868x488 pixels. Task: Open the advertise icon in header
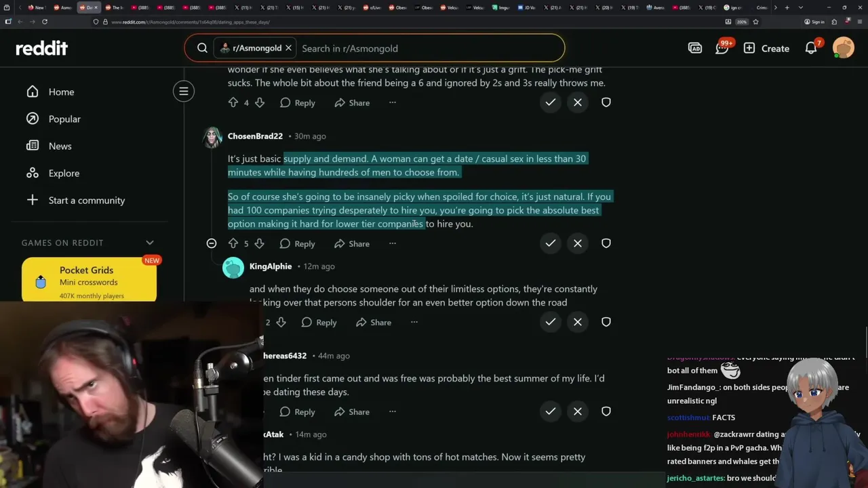695,48
